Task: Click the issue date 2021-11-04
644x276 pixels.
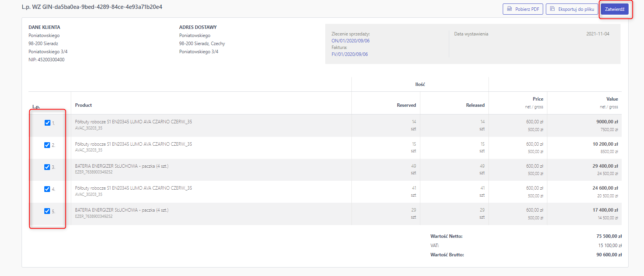Action: (x=598, y=34)
